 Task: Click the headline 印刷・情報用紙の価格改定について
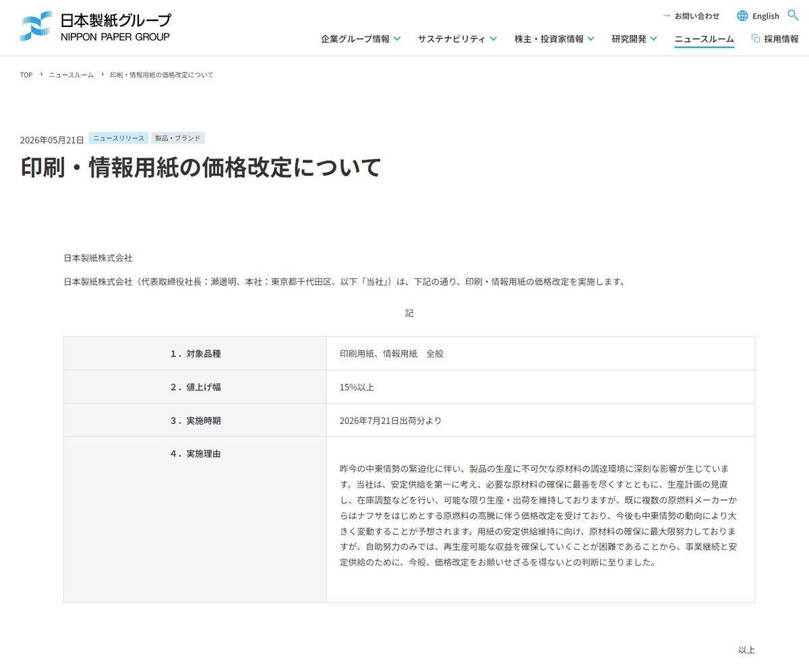point(200,167)
